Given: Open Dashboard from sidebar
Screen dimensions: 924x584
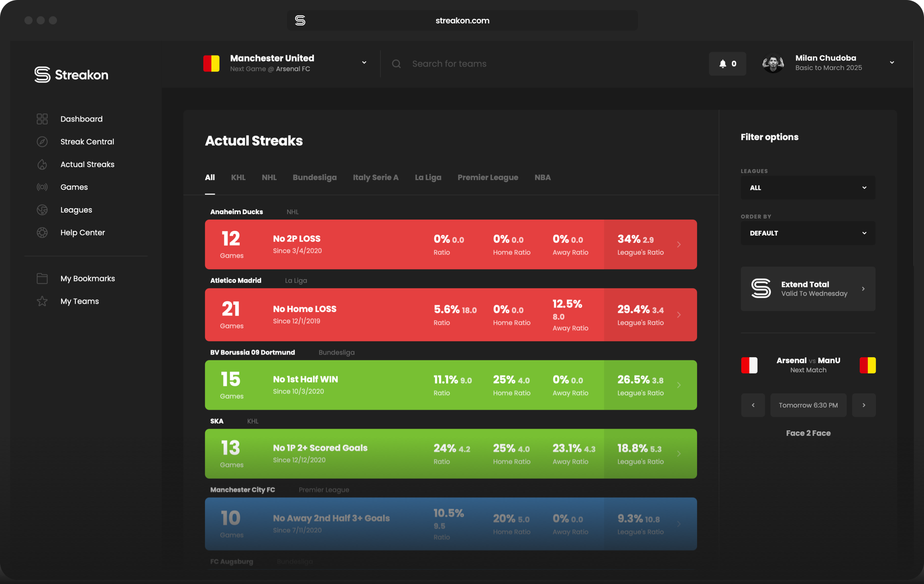Looking at the screenshot, I should [x=81, y=119].
